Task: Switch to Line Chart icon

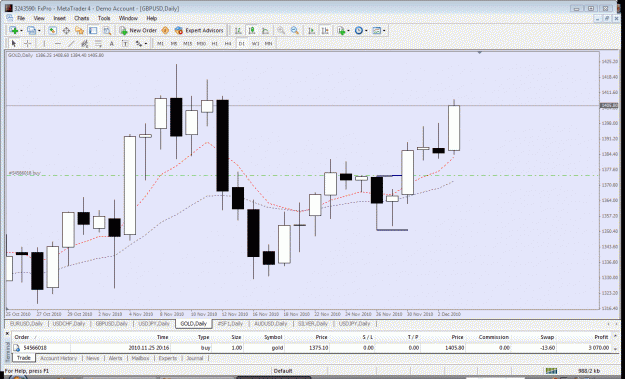Action: [x=265, y=30]
